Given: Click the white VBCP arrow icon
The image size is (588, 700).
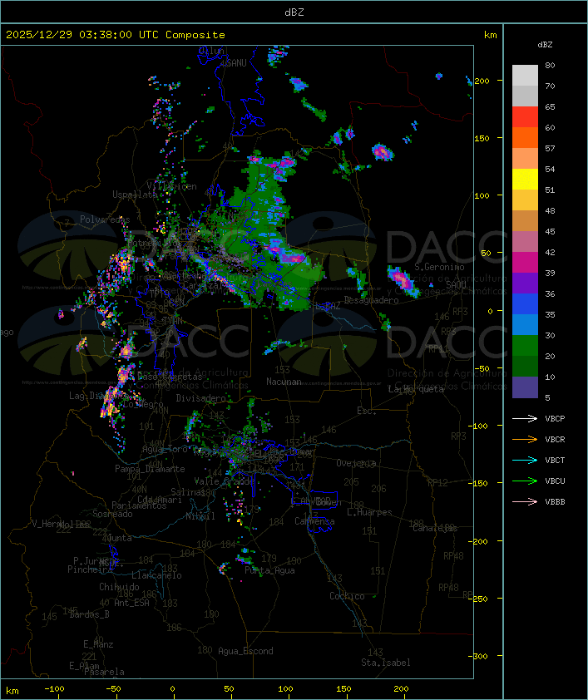Looking at the screenshot, I should pyautogui.click(x=525, y=418).
